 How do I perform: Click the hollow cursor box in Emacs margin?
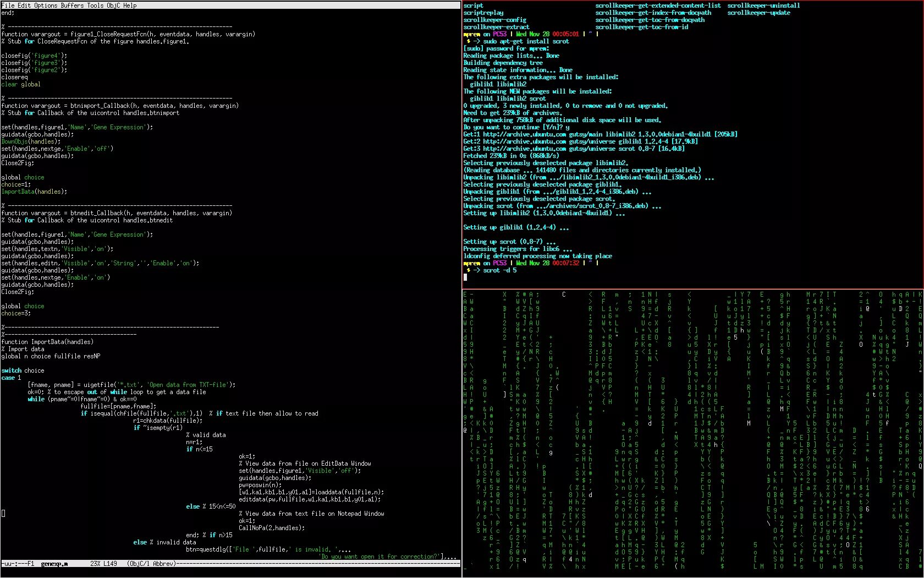[3, 514]
